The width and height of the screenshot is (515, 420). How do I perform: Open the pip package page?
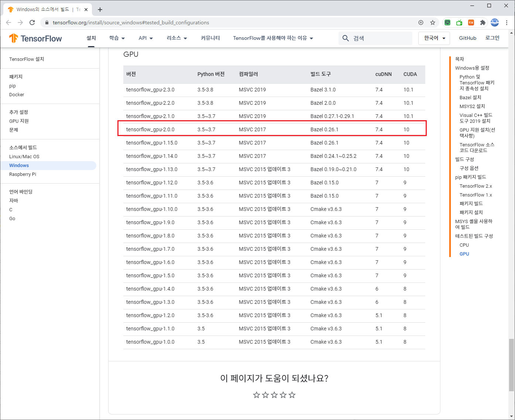(13, 86)
